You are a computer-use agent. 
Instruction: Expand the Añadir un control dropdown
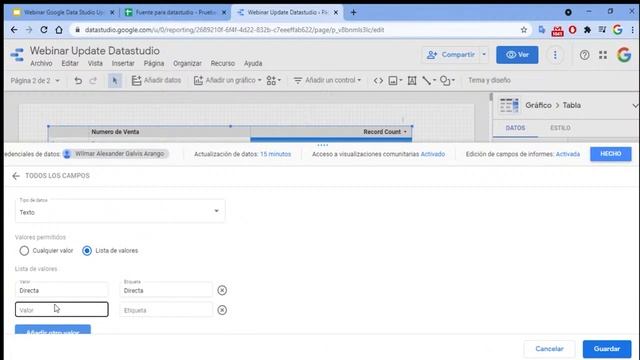(359, 80)
